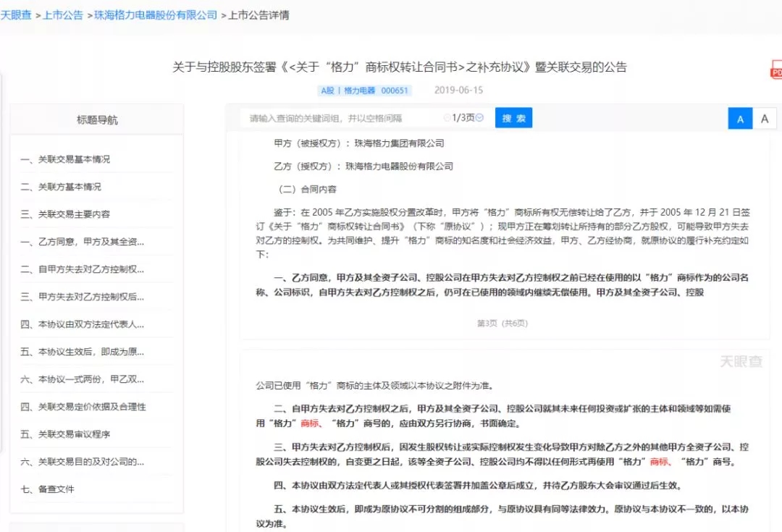
Task: Click the paragraph starting 鉴于：在 2005 年
Action: pos(503,233)
